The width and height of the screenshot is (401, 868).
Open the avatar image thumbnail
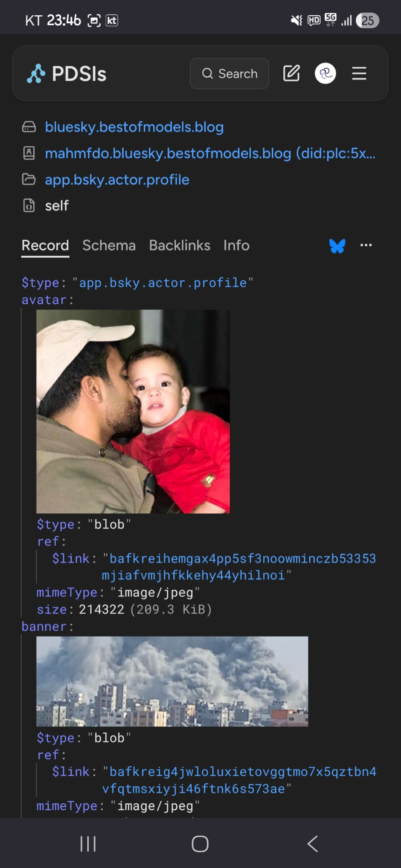click(x=133, y=411)
